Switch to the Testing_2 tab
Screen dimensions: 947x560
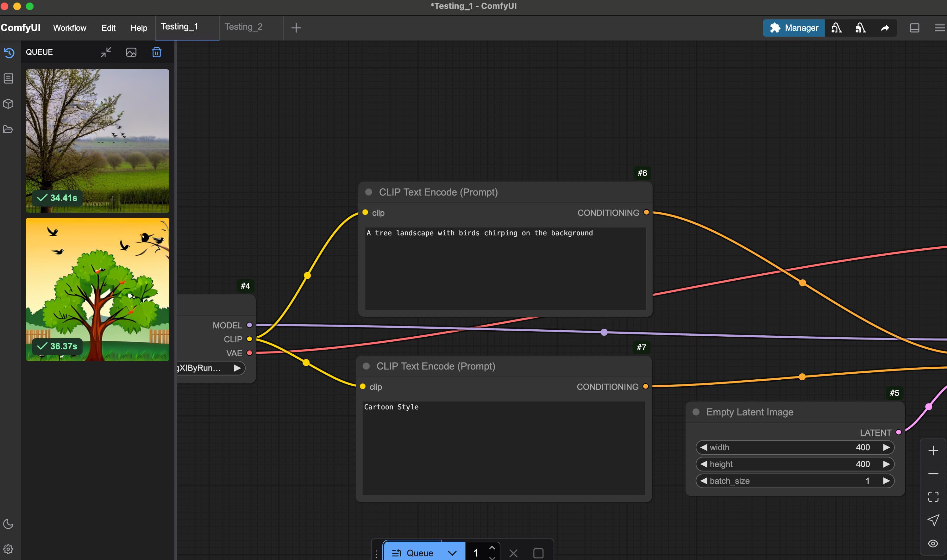pos(243,27)
